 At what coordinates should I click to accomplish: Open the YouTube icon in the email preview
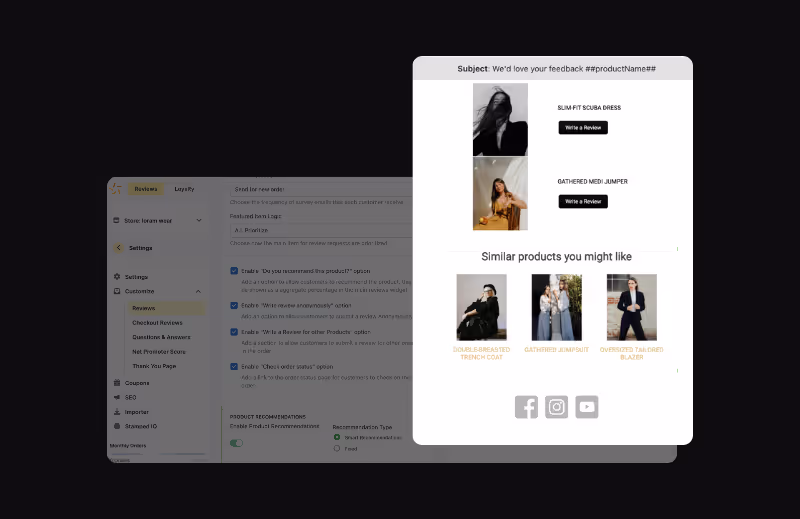(x=587, y=407)
